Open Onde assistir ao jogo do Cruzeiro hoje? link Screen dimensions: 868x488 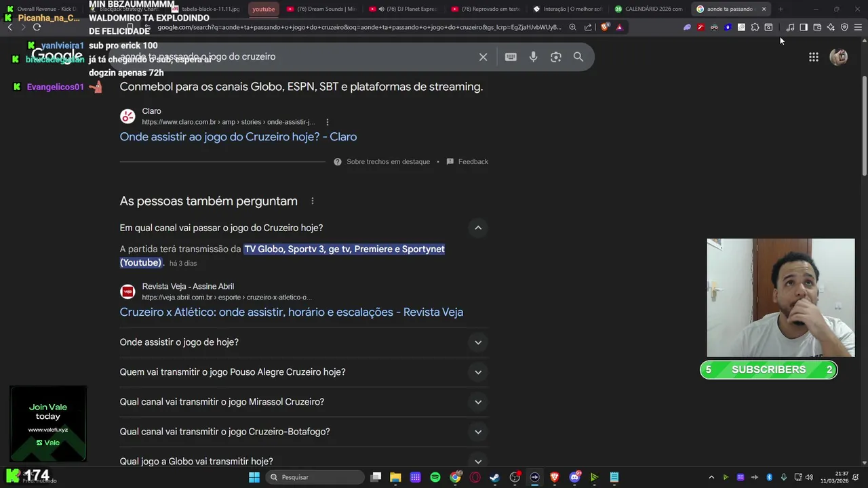coord(238,137)
